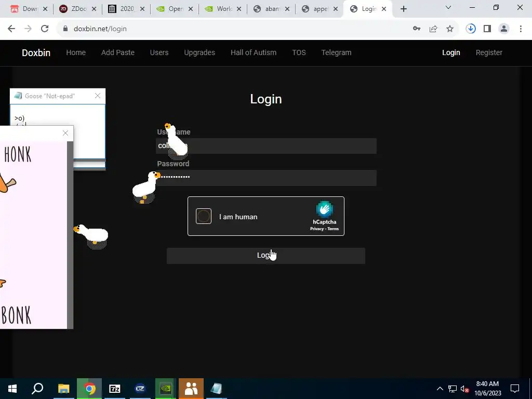Close the ZDoo tab
This screenshot has width=532, height=399.
(94, 9)
